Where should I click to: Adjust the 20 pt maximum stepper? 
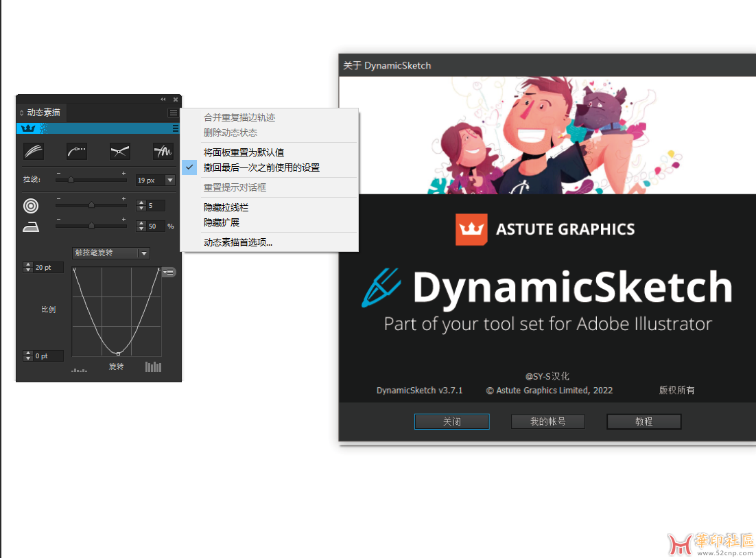pos(28,267)
